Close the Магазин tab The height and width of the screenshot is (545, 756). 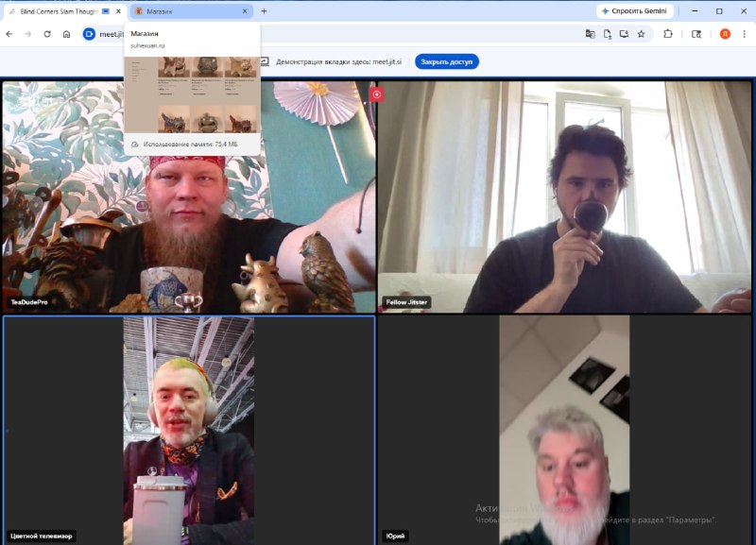point(245,11)
